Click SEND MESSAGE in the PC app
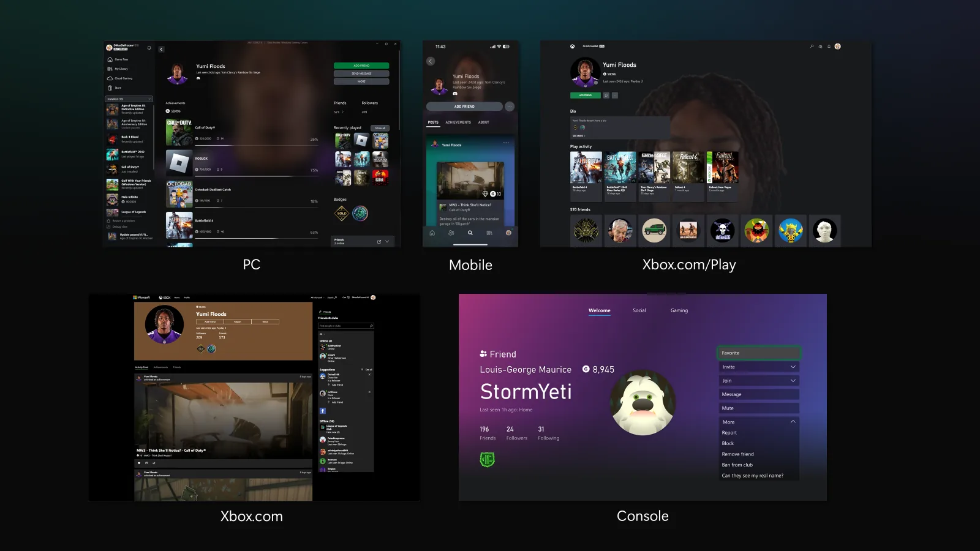The height and width of the screenshot is (551, 980). [x=361, y=73]
